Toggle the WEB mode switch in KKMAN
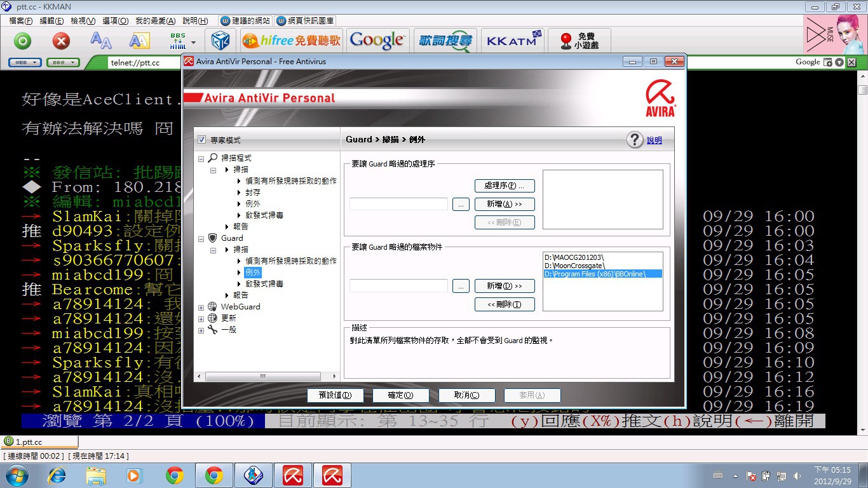Screen dimensions: 868x488 [25, 62]
